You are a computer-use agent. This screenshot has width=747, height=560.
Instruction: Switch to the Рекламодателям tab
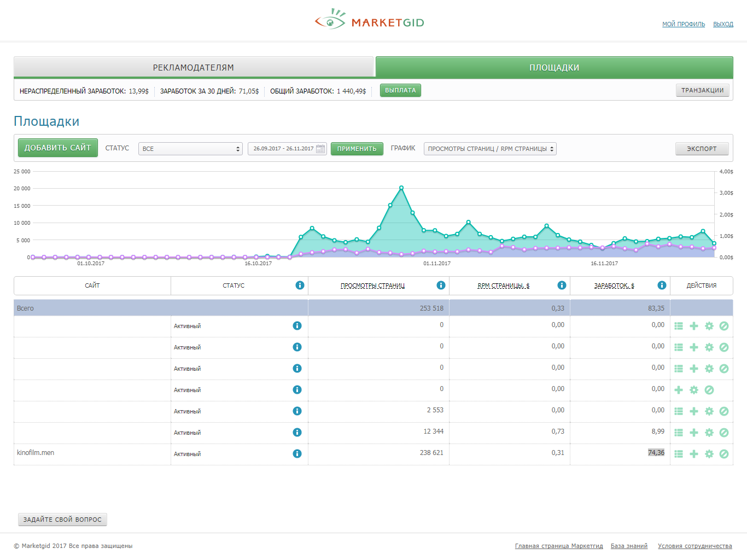coord(194,67)
